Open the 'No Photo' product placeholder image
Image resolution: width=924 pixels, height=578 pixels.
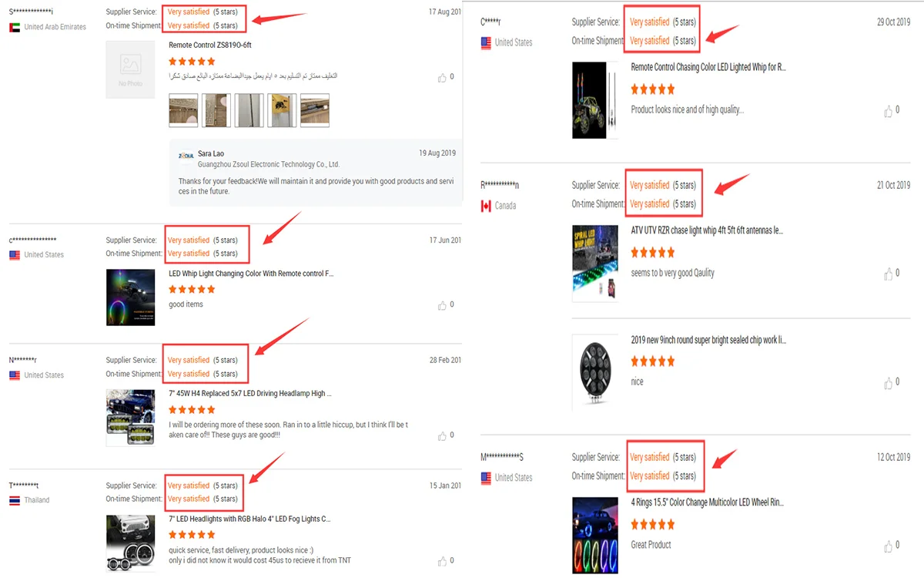(x=130, y=69)
